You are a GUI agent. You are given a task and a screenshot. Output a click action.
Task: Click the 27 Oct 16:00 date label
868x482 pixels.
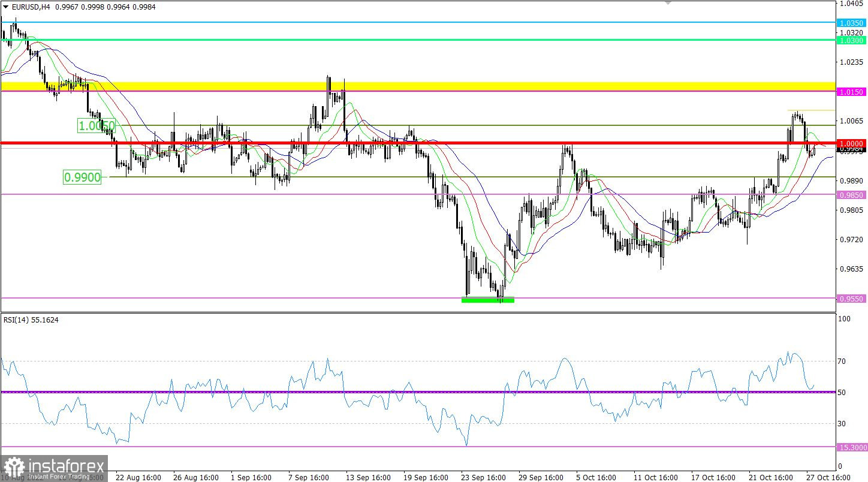(x=828, y=478)
